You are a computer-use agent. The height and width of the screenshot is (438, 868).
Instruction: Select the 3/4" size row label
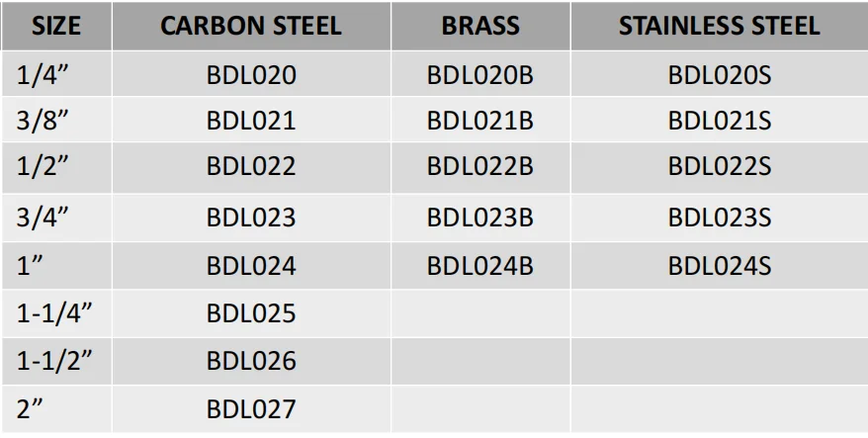pyautogui.click(x=56, y=218)
